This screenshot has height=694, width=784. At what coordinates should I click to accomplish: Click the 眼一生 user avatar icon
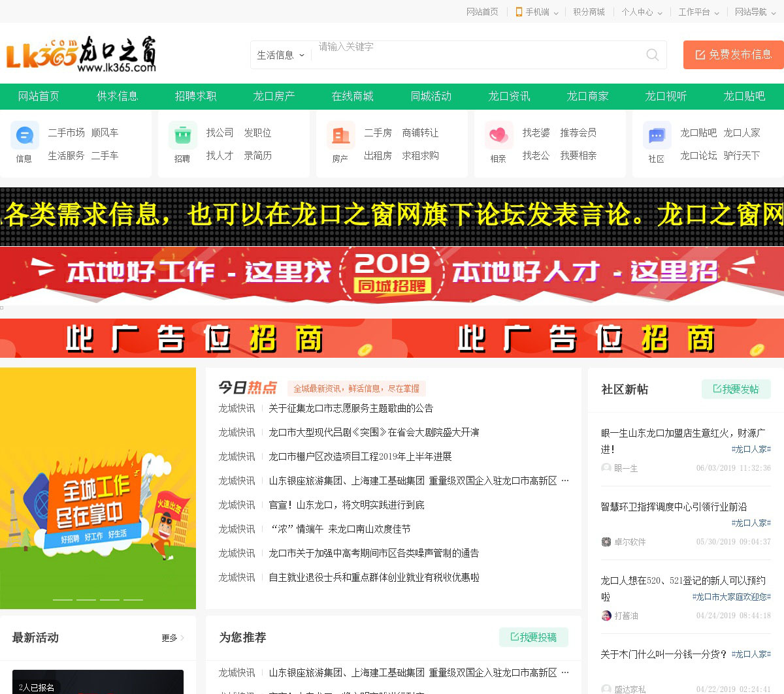606,468
